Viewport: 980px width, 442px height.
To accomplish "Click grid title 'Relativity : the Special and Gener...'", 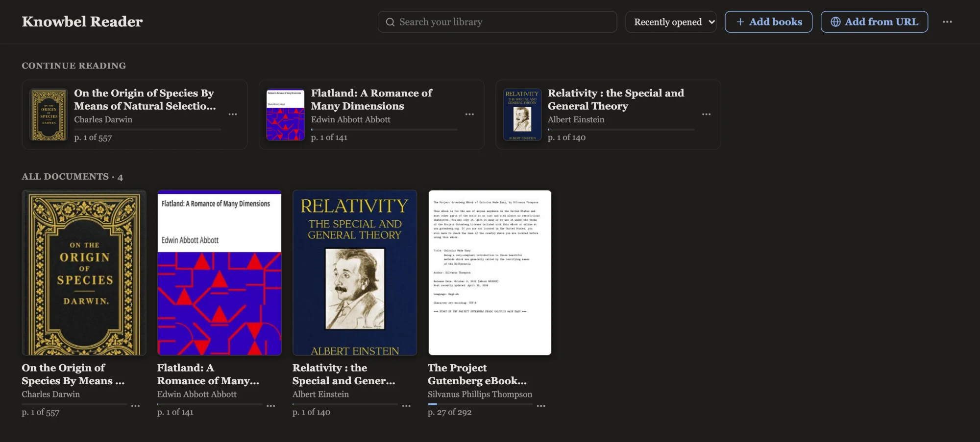I will 343,374.
